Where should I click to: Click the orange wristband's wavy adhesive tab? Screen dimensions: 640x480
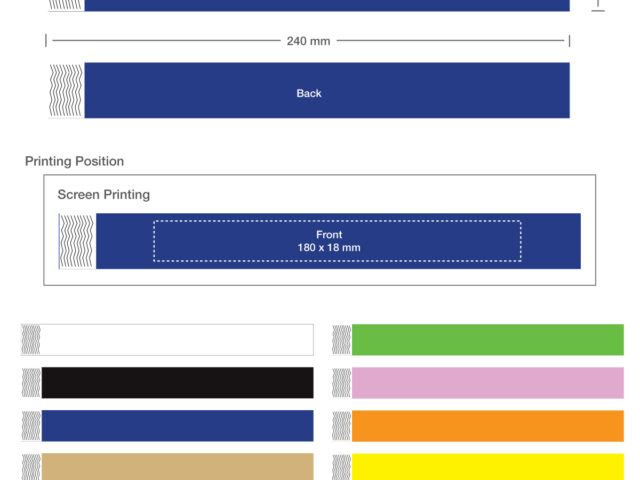pyautogui.click(x=342, y=426)
